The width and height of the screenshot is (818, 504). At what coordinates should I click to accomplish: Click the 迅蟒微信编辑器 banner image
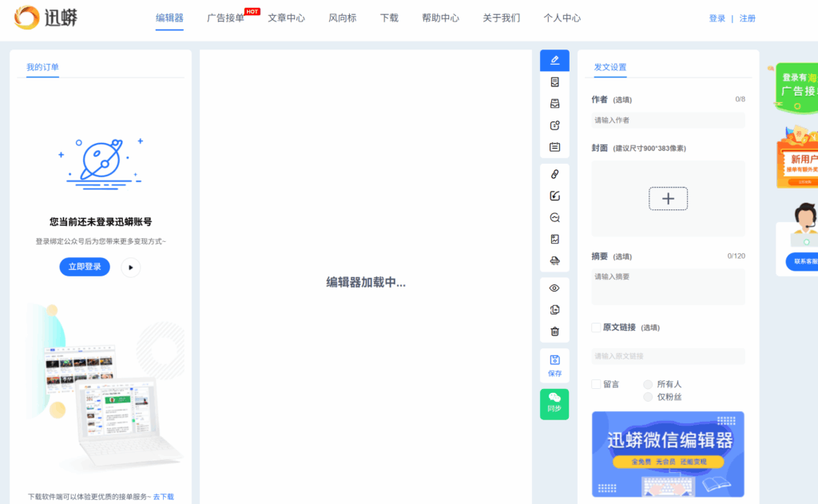(x=669, y=454)
